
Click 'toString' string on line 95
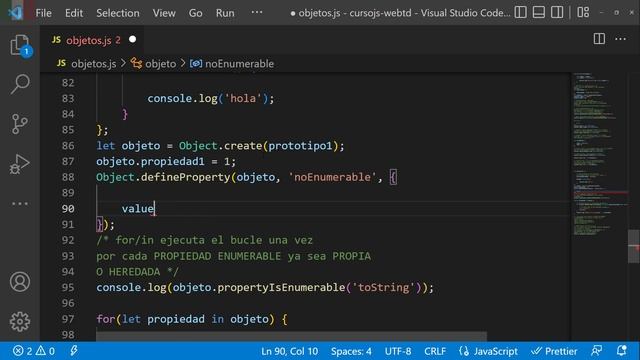(383, 287)
